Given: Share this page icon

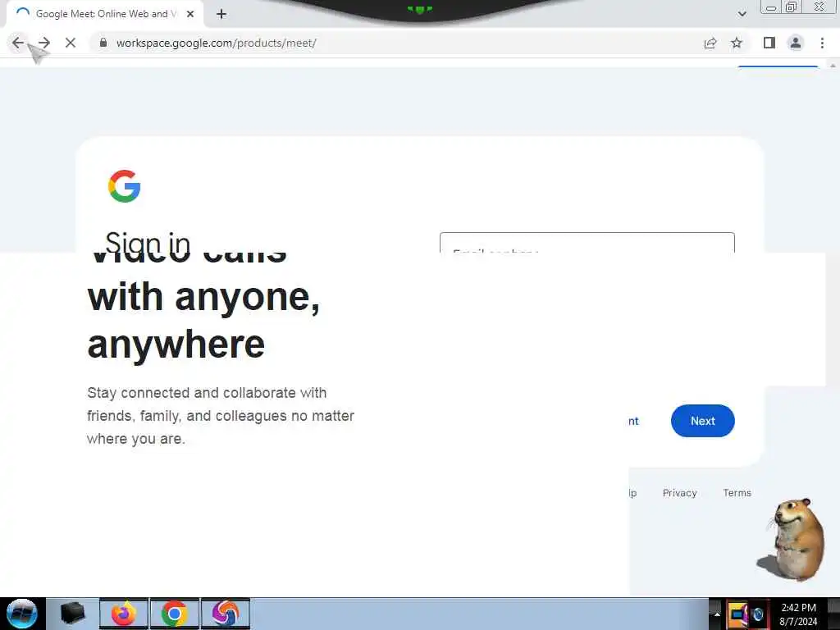Looking at the screenshot, I should pos(710,43).
